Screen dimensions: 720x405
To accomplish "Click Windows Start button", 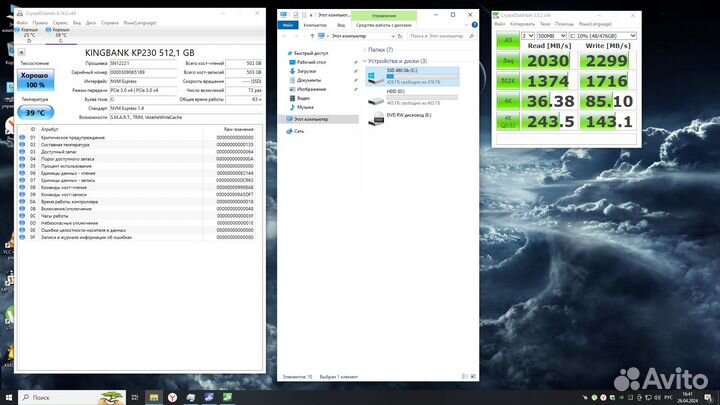I will (x=8, y=397).
